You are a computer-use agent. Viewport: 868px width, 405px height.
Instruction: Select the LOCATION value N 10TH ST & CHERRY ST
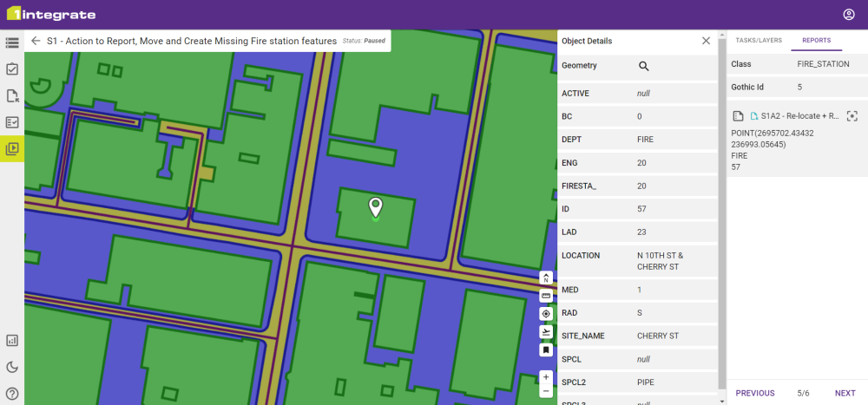[x=661, y=261]
